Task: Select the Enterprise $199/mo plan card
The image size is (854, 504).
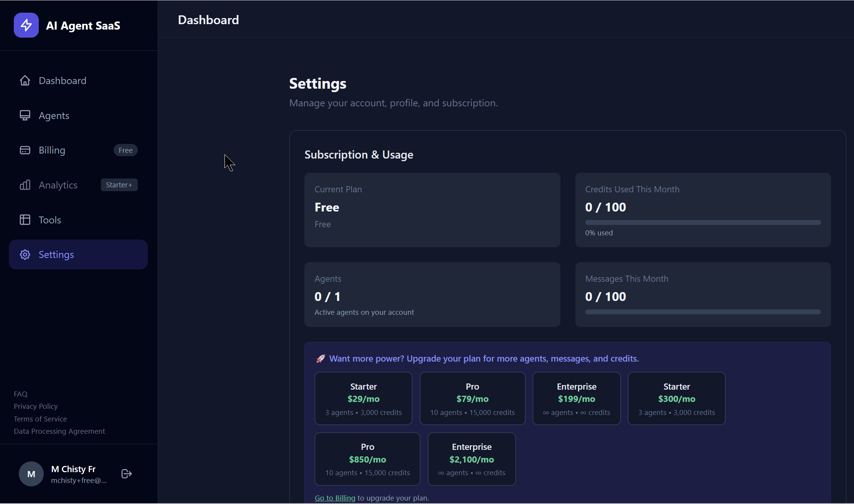Action: pos(576,398)
